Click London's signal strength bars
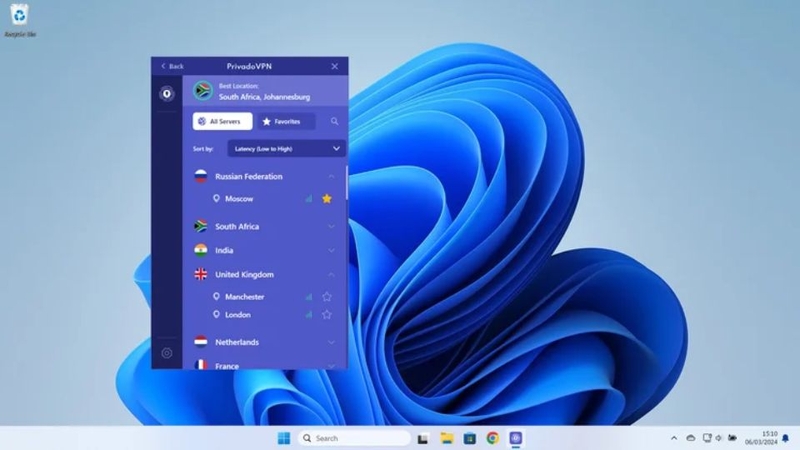The width and height of the screenshot is (800, 450). [x=309, y=315]
